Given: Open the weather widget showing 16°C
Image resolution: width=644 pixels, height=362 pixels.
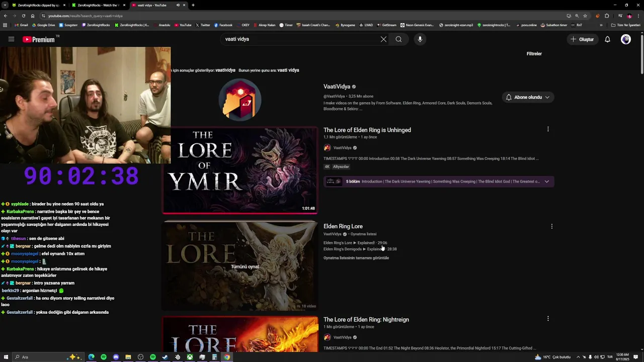Looking at the screenshot, I should click(552, 357).
